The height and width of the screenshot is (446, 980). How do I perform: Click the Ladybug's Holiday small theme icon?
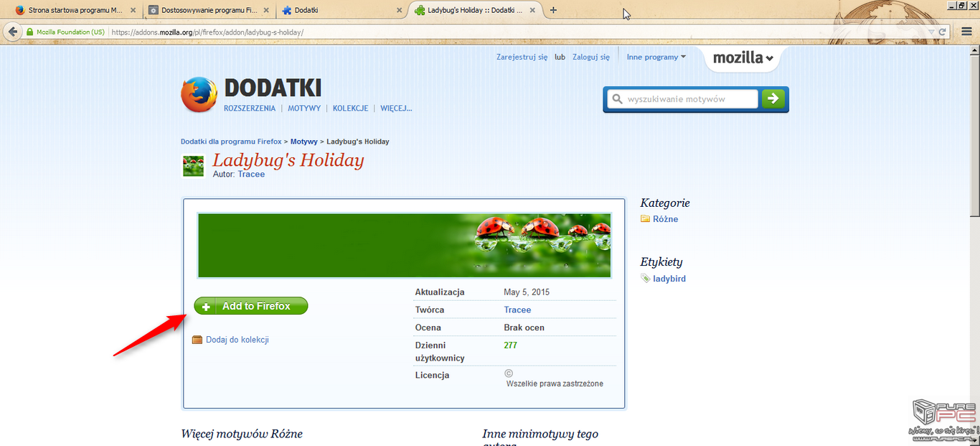[x=194, y=166]
